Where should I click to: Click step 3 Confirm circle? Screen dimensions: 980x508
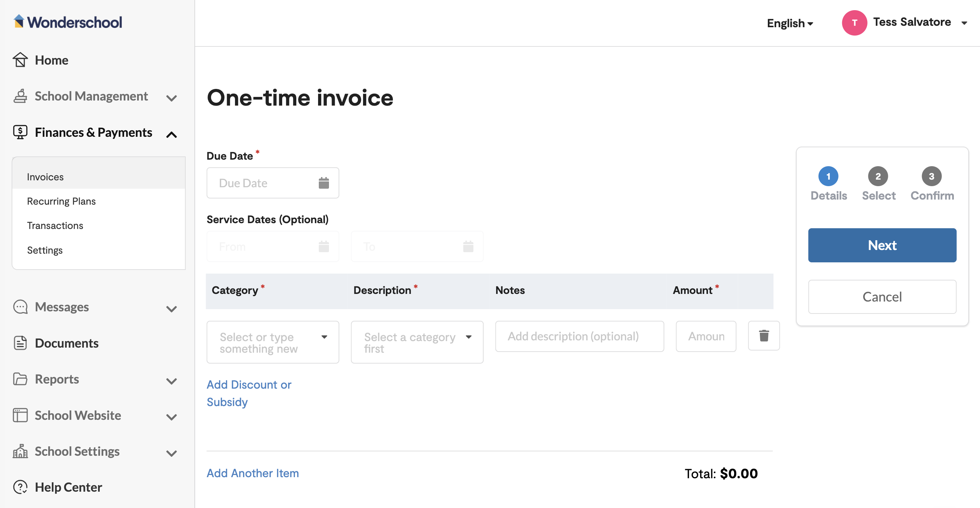pyautogui.click(x=932, y=176)
